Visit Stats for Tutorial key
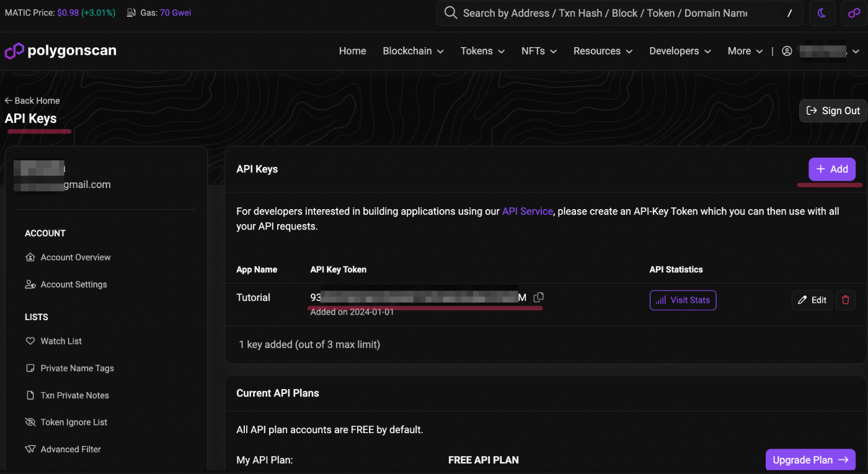 [x=683, y=300]
